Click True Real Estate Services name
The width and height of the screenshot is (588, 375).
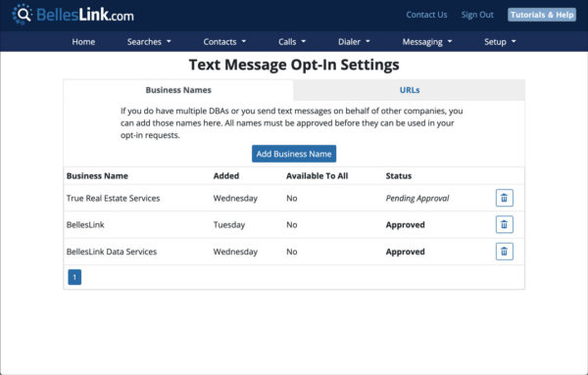(x=113, y=198)
